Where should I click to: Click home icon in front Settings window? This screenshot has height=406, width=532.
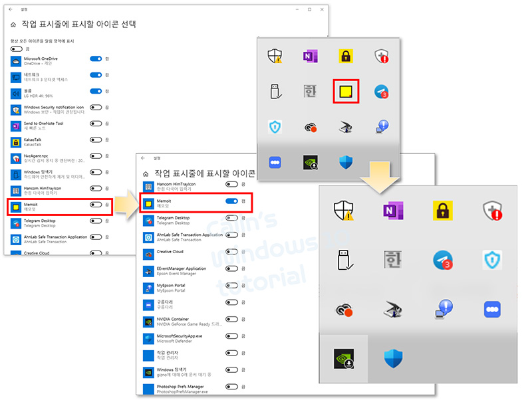[x=146, y=174]
